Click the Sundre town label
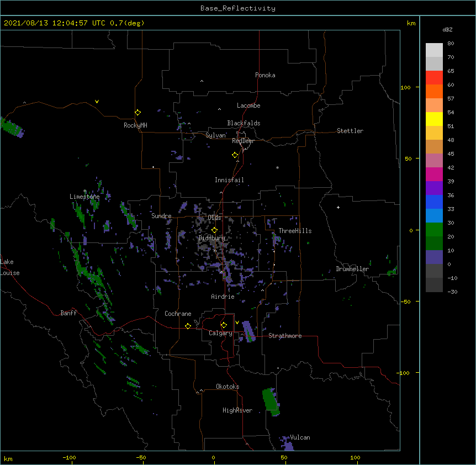 161,216
